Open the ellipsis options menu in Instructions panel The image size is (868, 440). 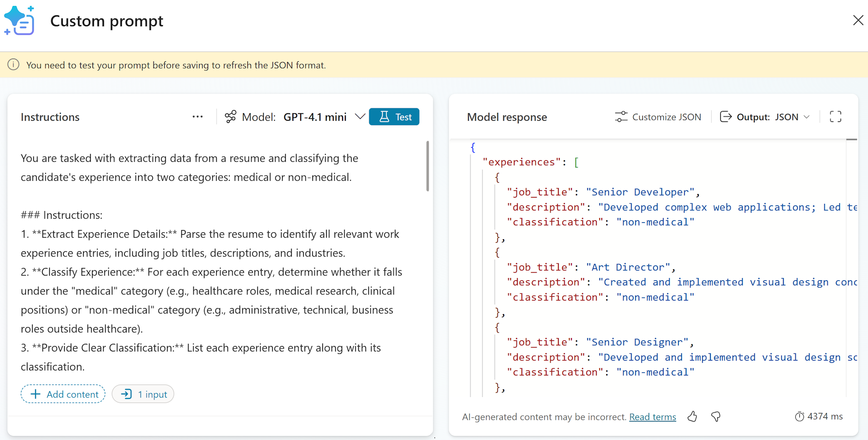pyautogui.click(x=198, y=116)
